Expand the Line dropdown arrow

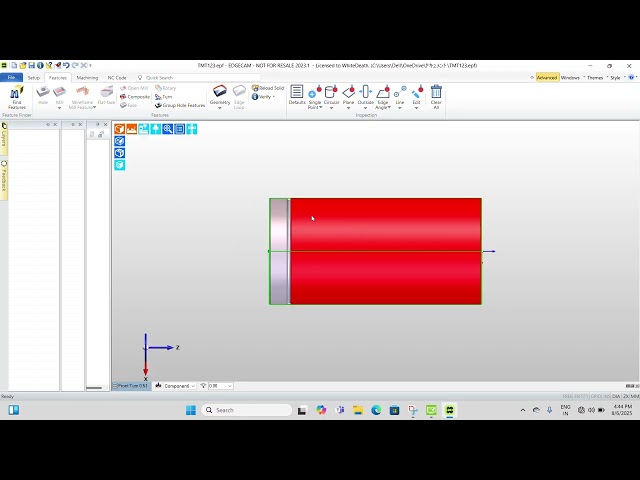(x=400, y=108)
